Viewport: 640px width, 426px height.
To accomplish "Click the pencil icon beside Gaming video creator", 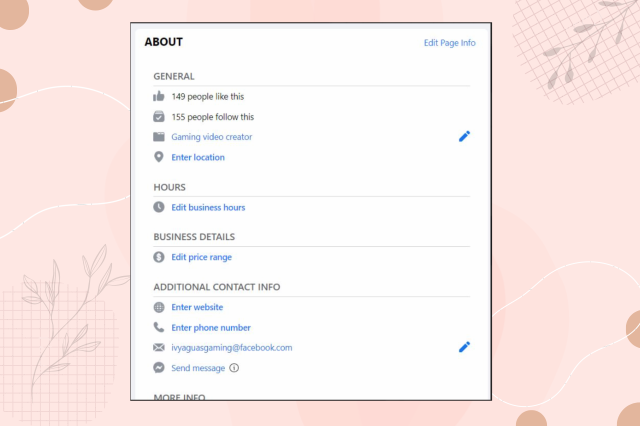I will pyautogui.click(x=464, y=136).
